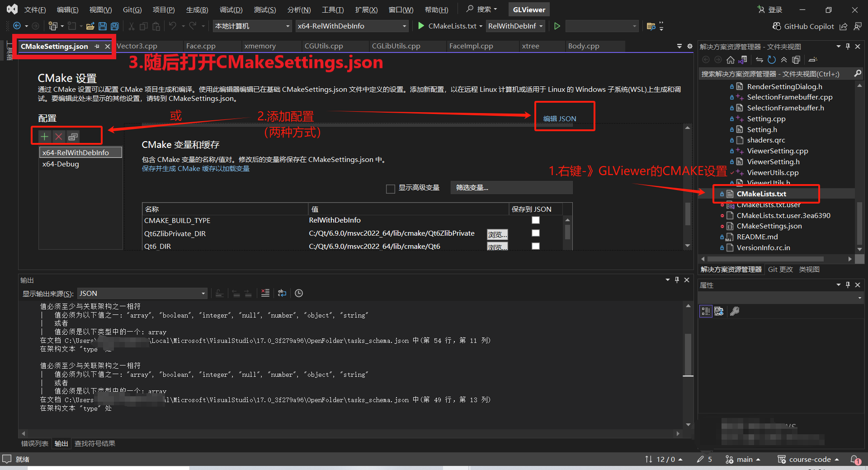Click the wrench property pages icon
This screenshot has height=470, width=868.
(x=735, y=311)
